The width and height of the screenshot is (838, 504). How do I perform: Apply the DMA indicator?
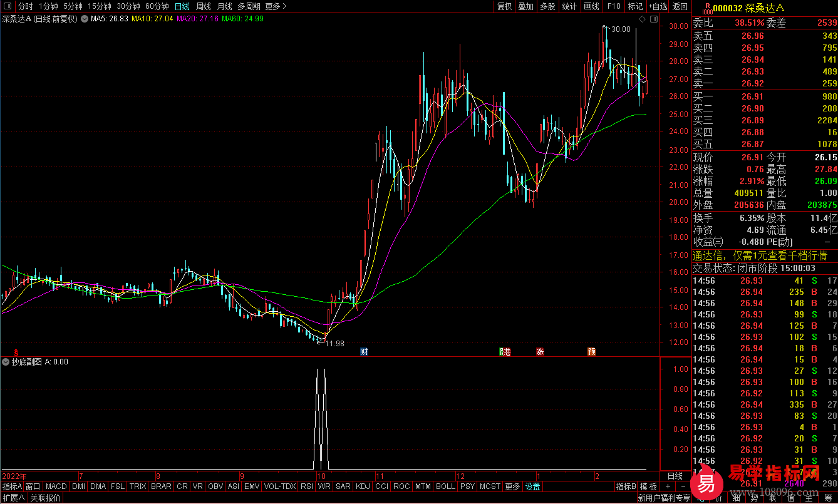(x=98, y=486)
